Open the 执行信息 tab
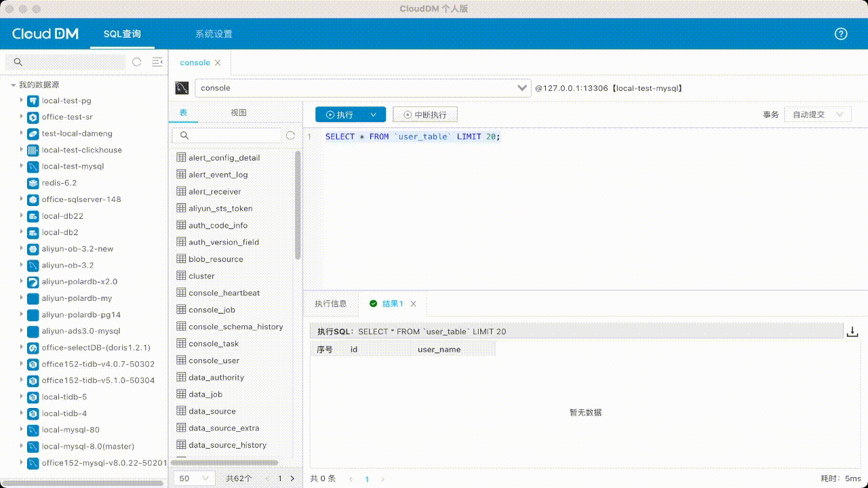868x488 pixels. tap(330, 304)
